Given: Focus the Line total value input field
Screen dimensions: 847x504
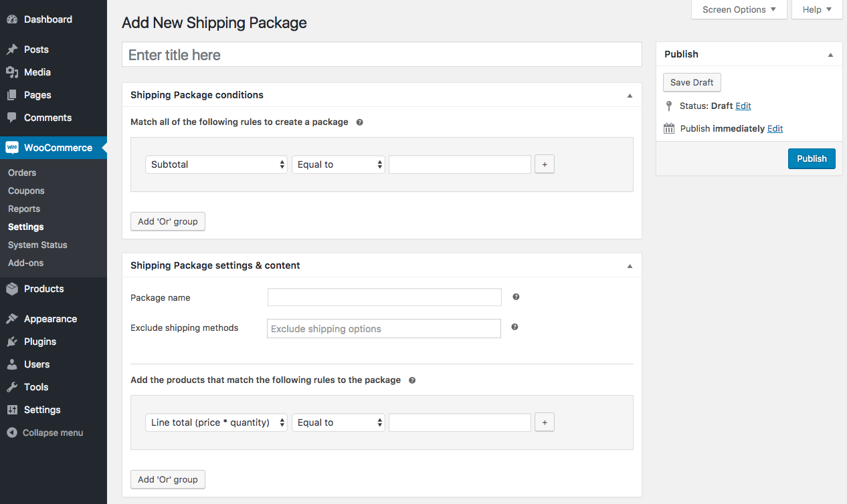Looking at the screenshot, I should pyautogui.click(x=460, y=422).
